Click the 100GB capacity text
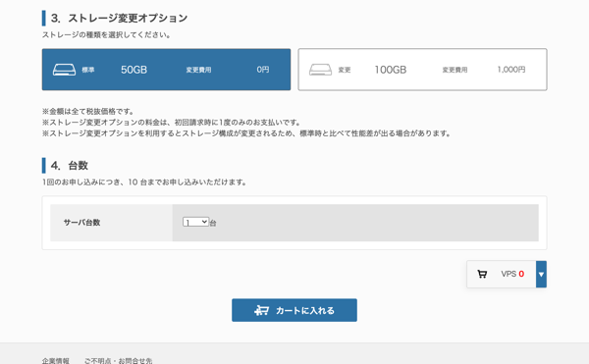 click(x=391, y=70)
